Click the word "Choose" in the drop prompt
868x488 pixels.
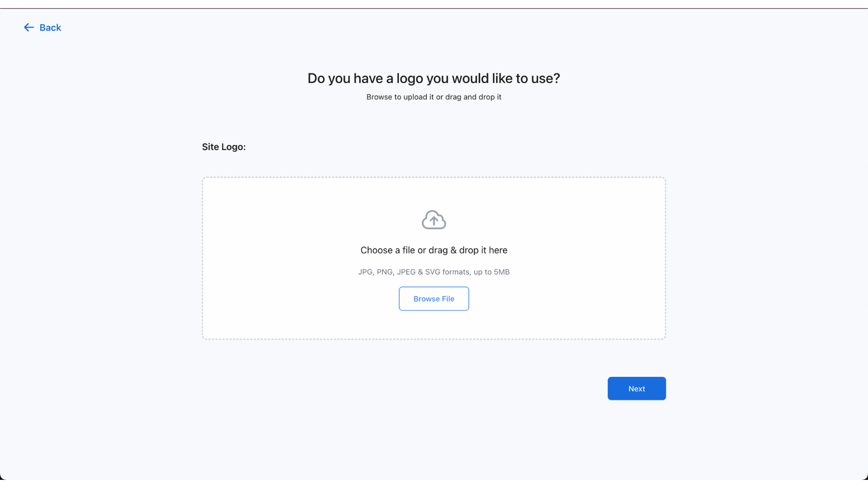click(377, 250)
